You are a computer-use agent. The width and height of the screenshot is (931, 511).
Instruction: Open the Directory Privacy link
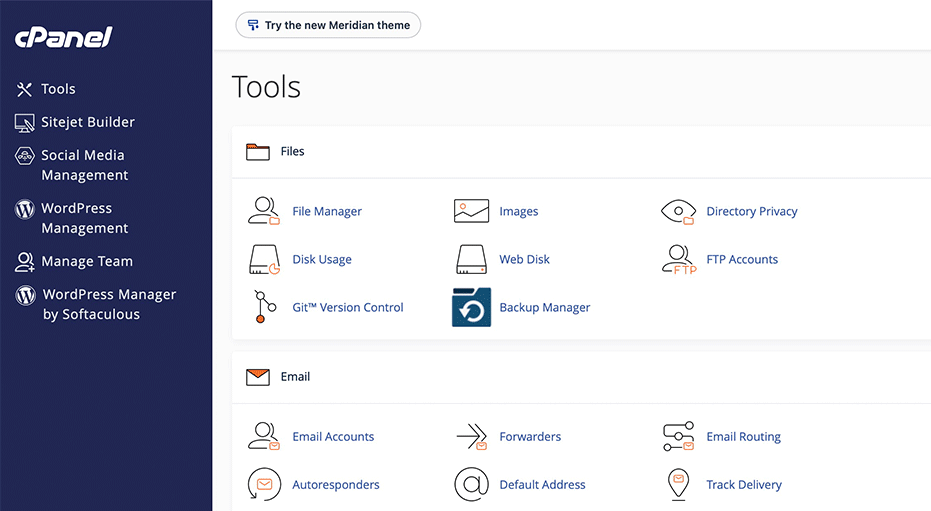tap(752, 211)
